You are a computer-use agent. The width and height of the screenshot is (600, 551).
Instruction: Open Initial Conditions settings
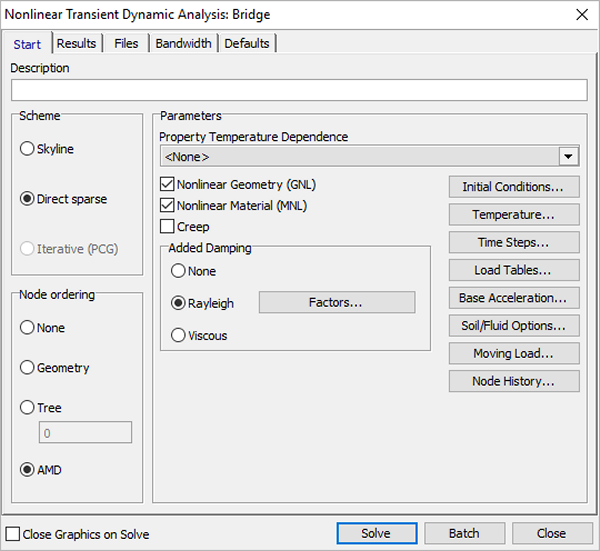[x=512, y=187]
